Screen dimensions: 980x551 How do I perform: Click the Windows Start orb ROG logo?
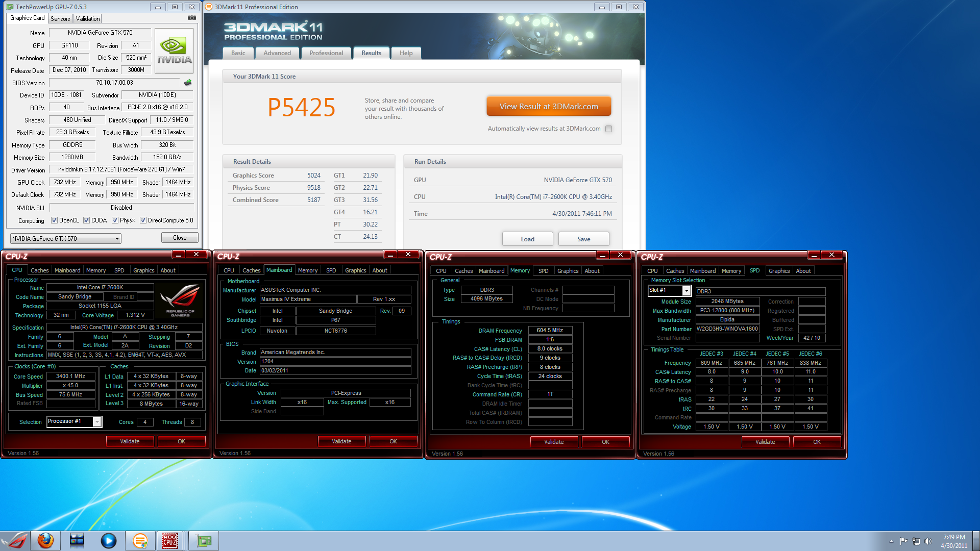click(15, 540)
